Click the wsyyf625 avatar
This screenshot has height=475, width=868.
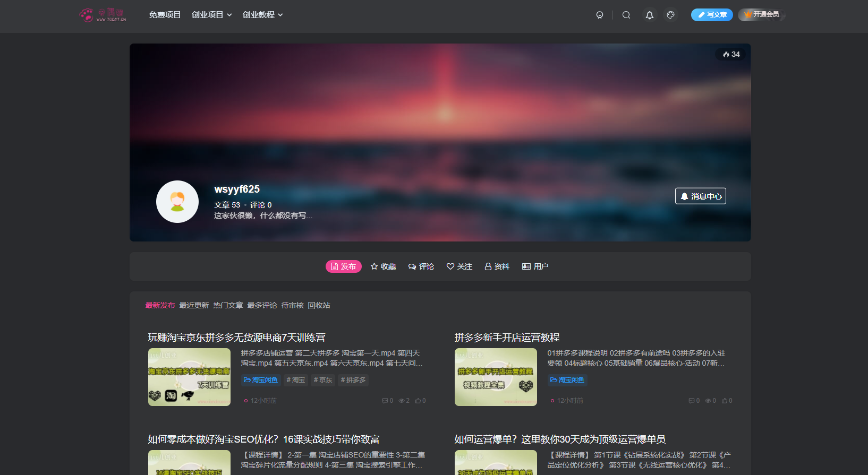(177, 202)
